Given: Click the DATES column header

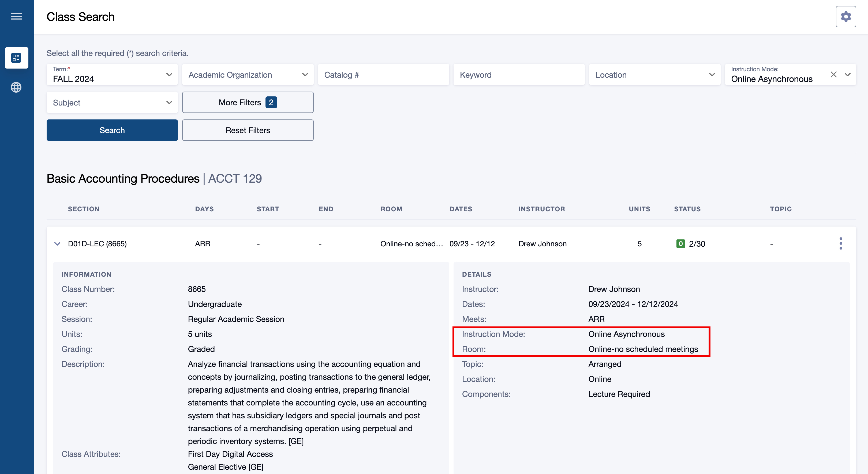Looking at the screenshot, I should tap(461, 209).
